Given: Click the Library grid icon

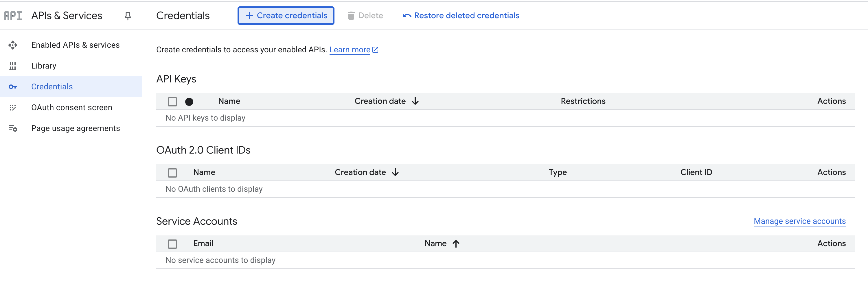Looking at the screenshot, I should tap(13, 66).
